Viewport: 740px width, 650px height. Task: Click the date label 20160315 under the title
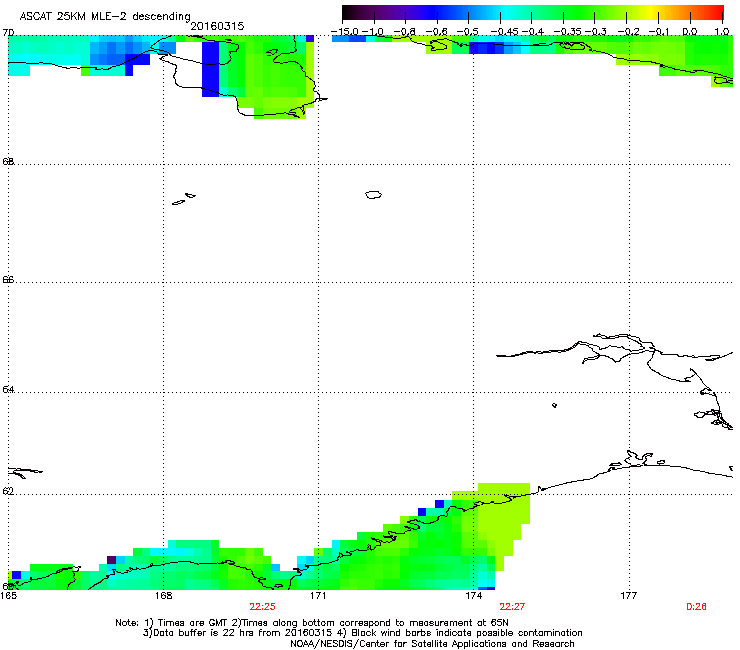click(x=217, y=26)
